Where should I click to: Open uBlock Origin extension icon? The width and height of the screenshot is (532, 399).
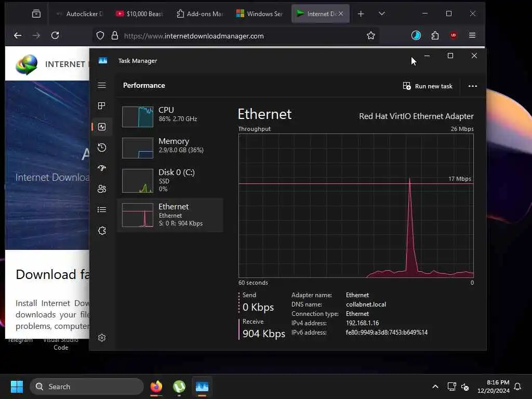coord(453,35)
